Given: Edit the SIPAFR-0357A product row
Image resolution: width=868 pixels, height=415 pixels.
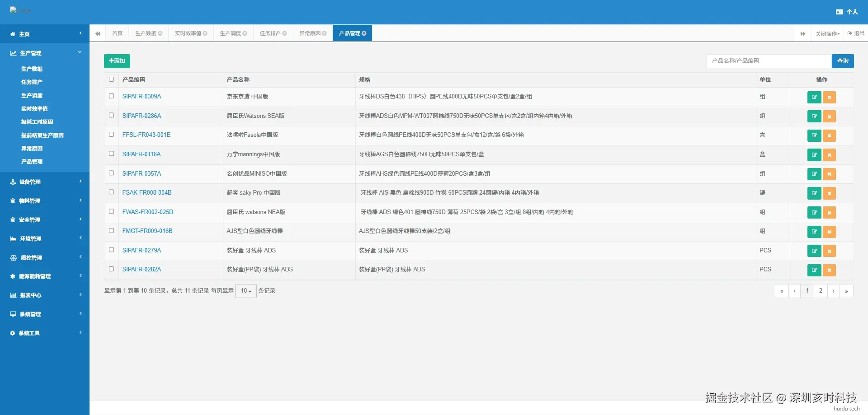Looking at the screenshot, I should pos(814,174).
